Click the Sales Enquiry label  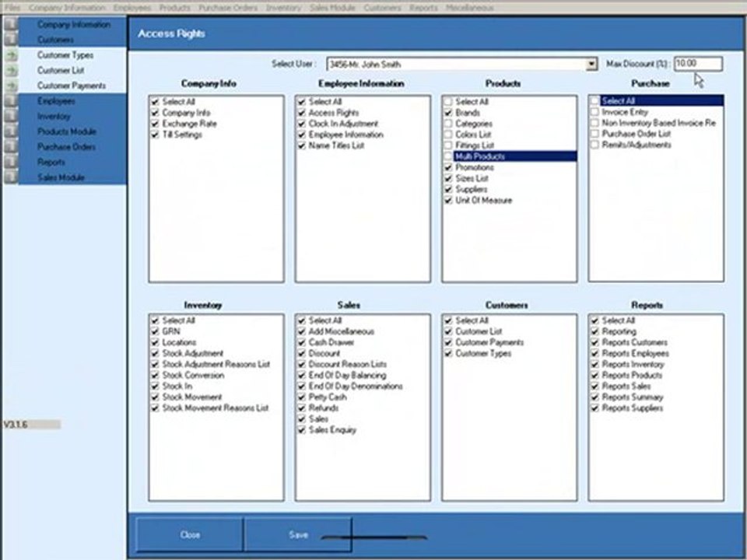332,430
